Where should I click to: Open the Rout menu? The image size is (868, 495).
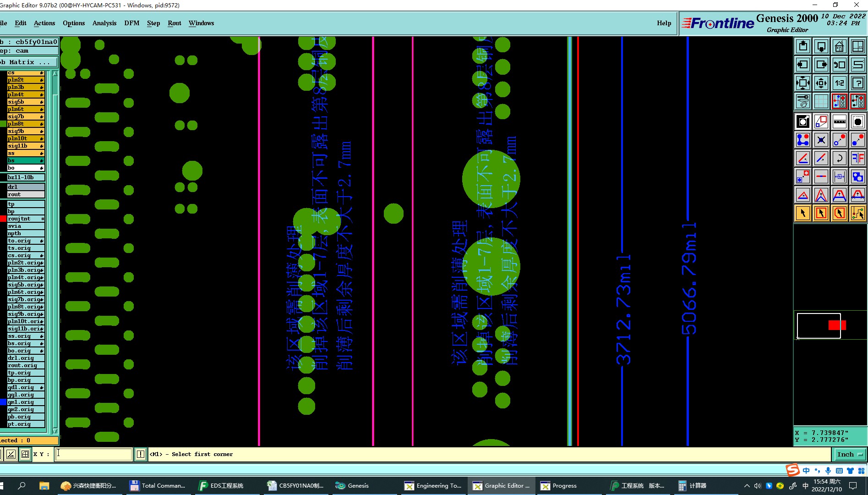tap(175, 23)
